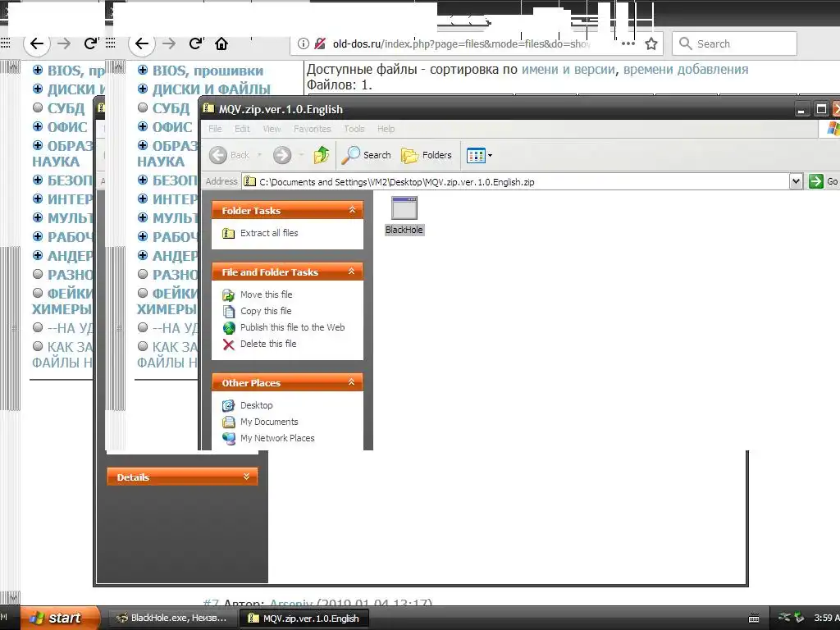Expand the Explorer address bar dropdown

coord(796,181)
